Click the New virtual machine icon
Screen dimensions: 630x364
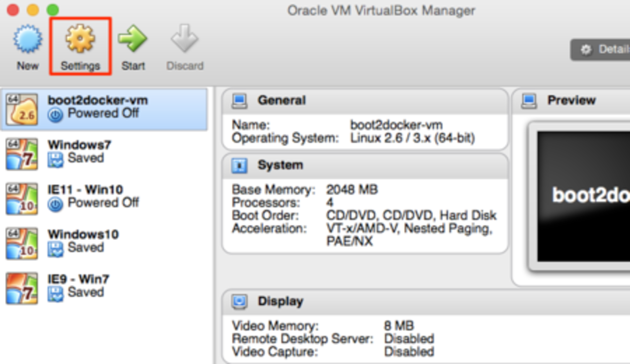click(x=27, y=39)
